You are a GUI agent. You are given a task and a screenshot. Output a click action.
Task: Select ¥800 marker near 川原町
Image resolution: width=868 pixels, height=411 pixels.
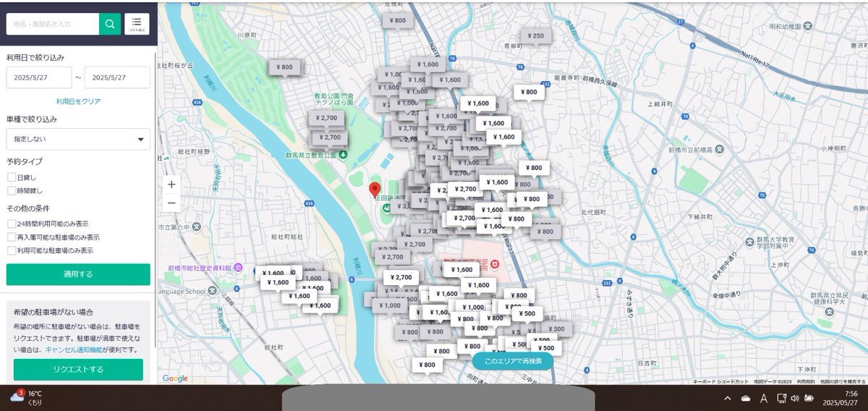[x=286, y=67]
